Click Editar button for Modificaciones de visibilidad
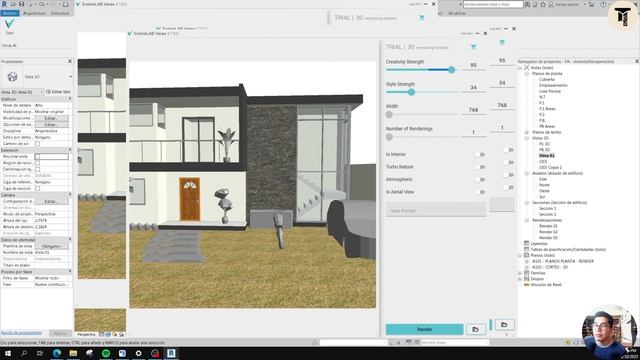The height and width of the screenshot is (360, 640). pos(51,118)
